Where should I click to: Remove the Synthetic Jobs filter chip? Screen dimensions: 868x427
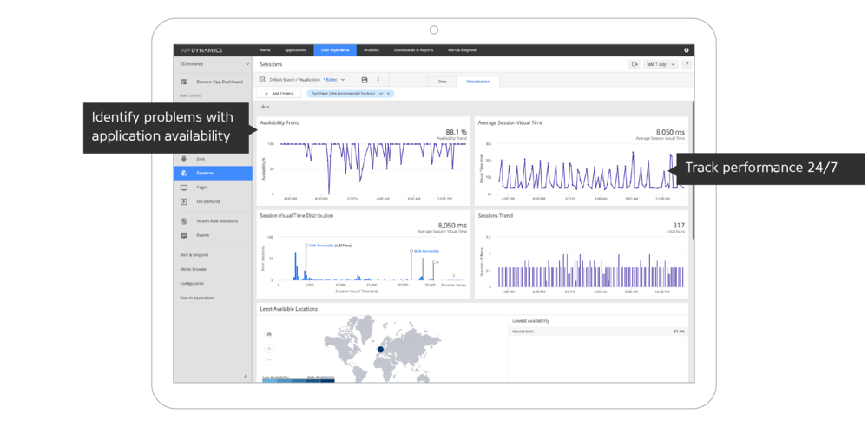tap(388, 93)
